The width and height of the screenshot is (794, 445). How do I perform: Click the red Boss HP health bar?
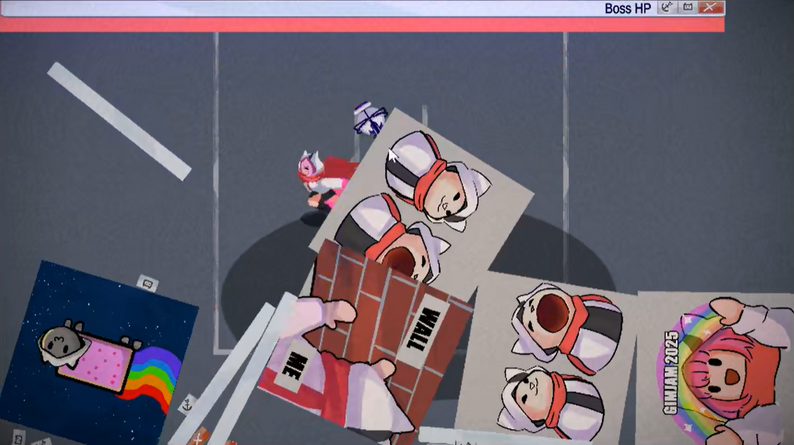(362, 24)
